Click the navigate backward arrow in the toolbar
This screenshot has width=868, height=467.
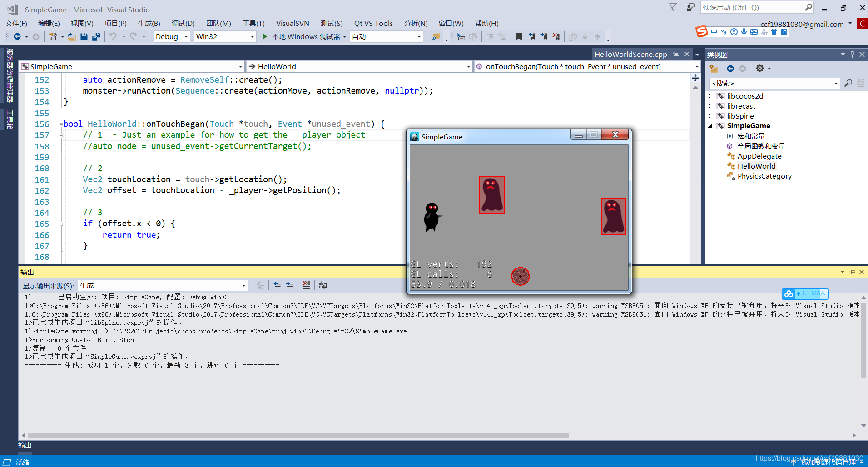pos(17,37)
